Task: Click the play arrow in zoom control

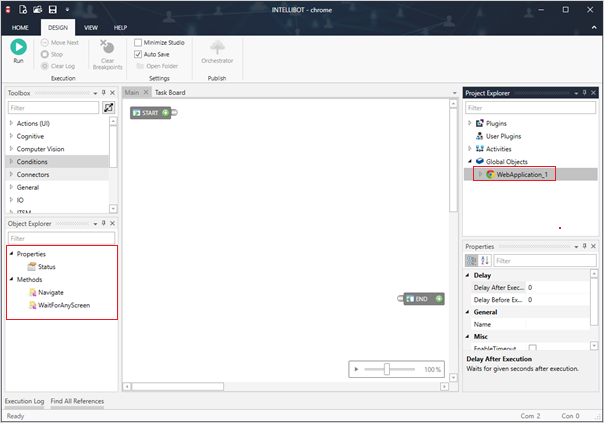Action: pyautogui.click(x=356, y=369)
